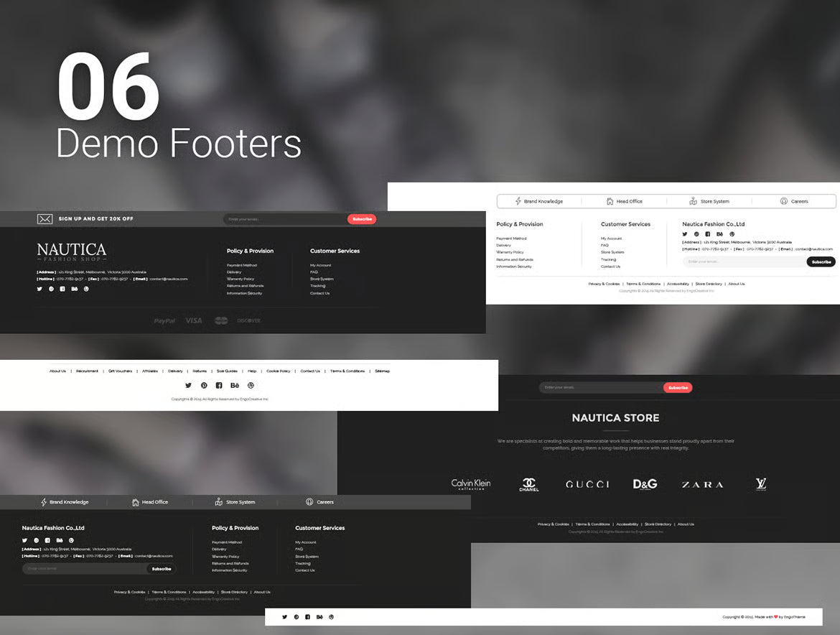Click the envelope icon beside the 20% off signup
This screenshot has width=840, height=635.
45,219
